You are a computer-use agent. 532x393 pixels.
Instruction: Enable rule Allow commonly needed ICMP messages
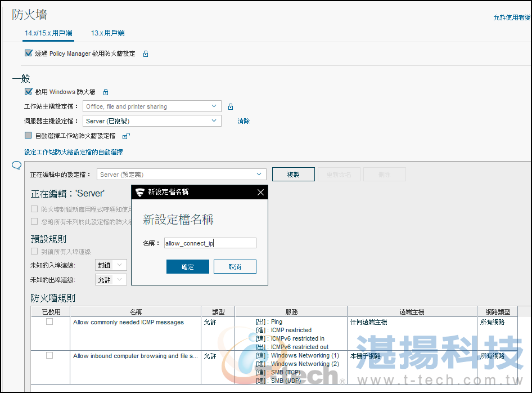coord(49,321)
